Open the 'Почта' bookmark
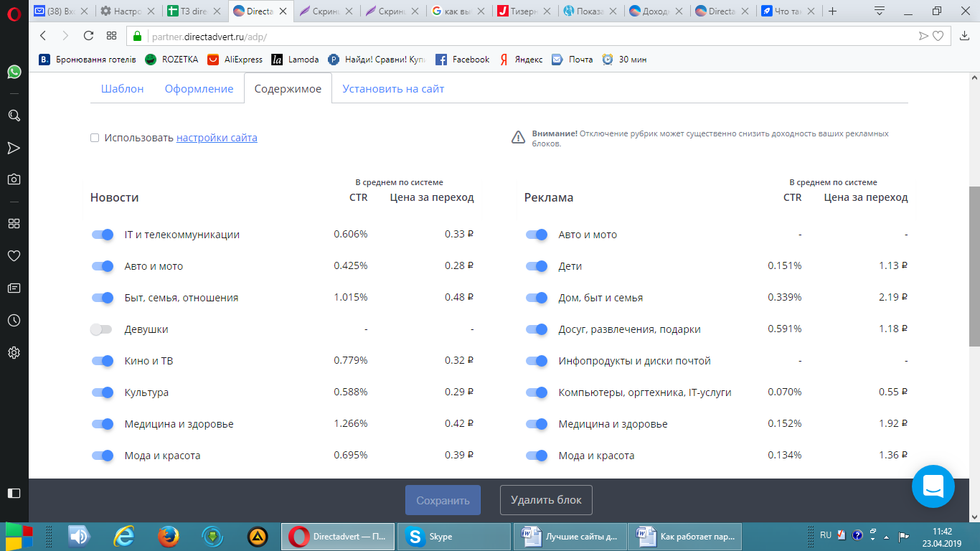The width and height of the screenshot is (980, 551). pyautogui.click(x=573, y=60)
